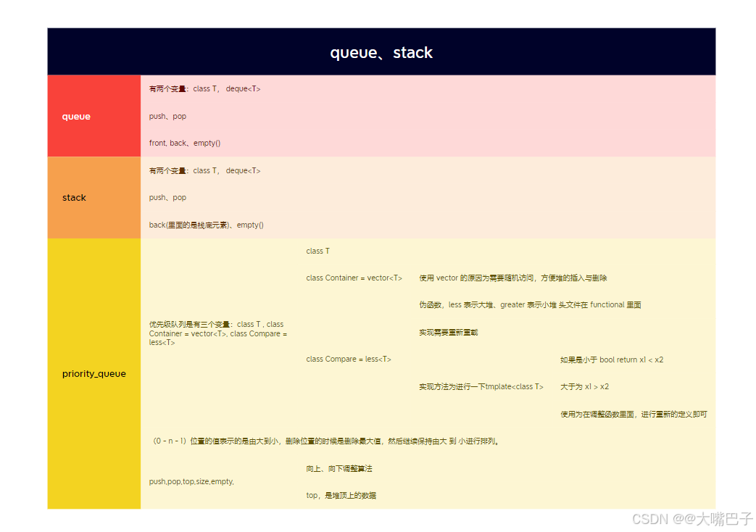Click "class T， deque<T>" text in queue row
This screenshot has height=532, width=756.
227,88
